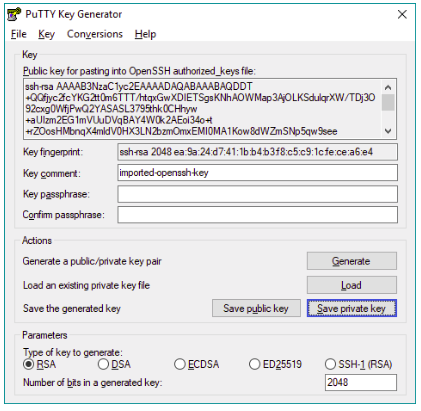
Task: Click the Generate button
Action: (352, 261)
